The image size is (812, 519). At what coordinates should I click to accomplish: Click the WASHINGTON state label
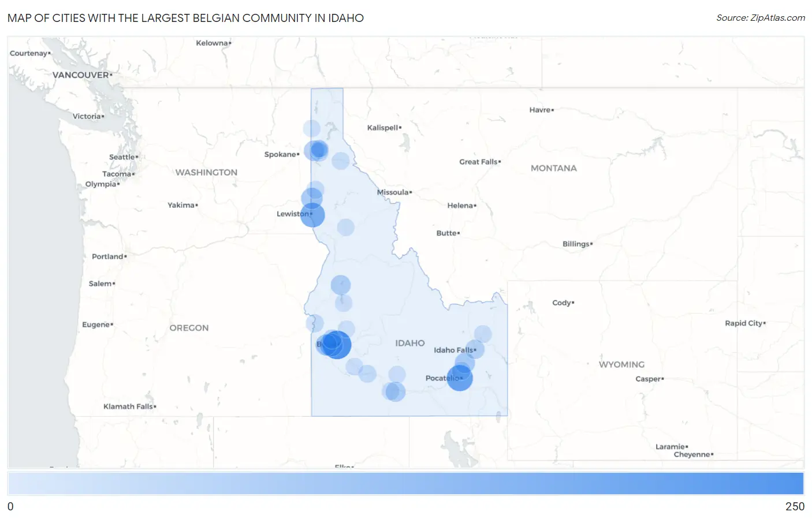[206, 172]
